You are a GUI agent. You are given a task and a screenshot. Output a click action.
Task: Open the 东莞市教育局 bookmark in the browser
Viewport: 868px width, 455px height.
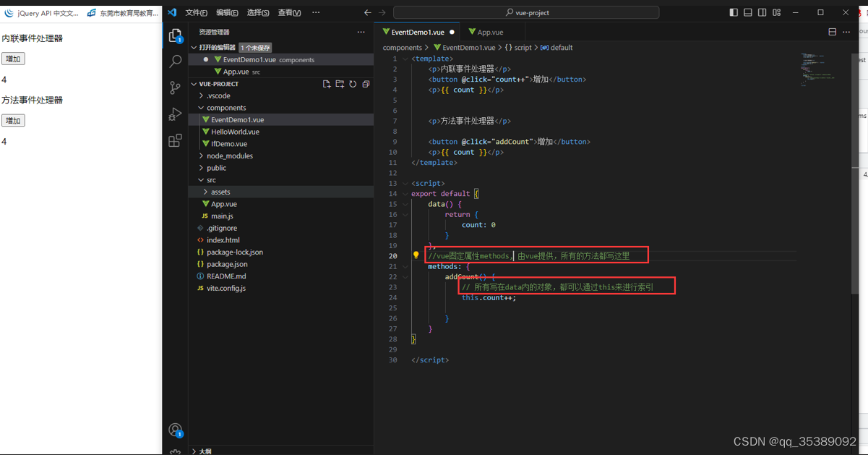123,13
